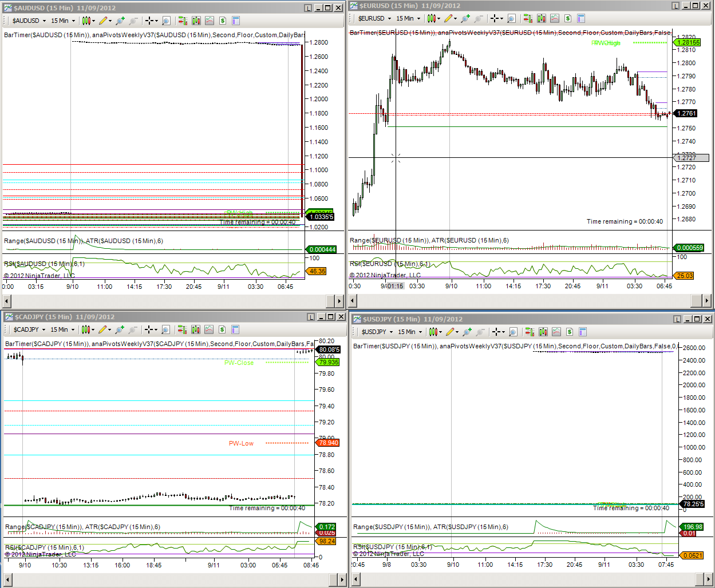Open magnifier data box in CADJPY window
The width and height of the screenshot is (715, 588).
pos(165,329)
